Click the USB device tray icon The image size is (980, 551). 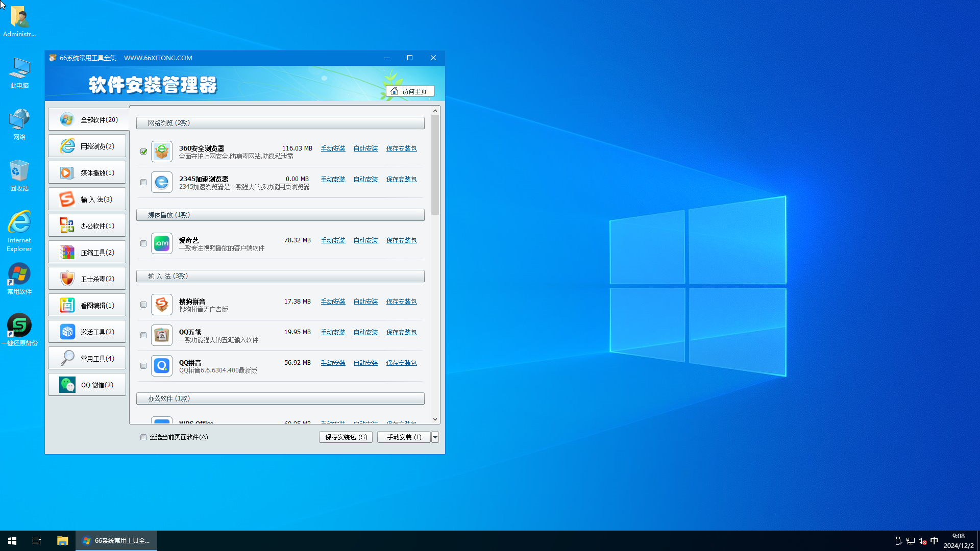898,541
